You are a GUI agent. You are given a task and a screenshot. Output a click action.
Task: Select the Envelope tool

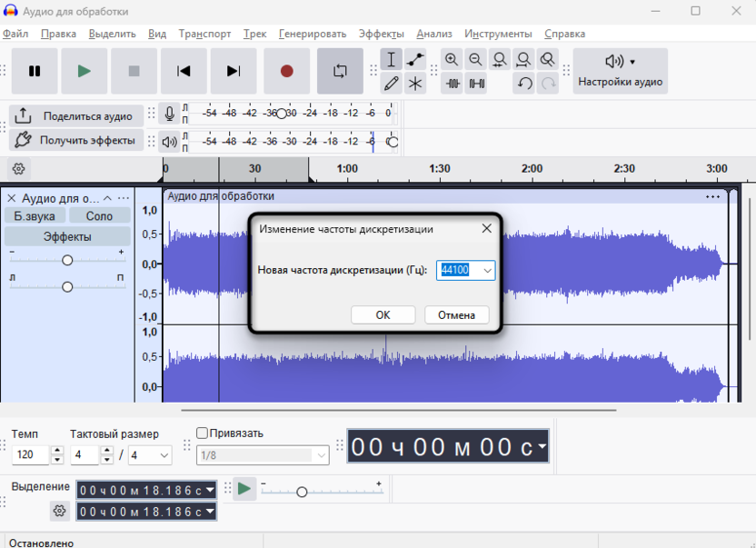tap(415, 60)
